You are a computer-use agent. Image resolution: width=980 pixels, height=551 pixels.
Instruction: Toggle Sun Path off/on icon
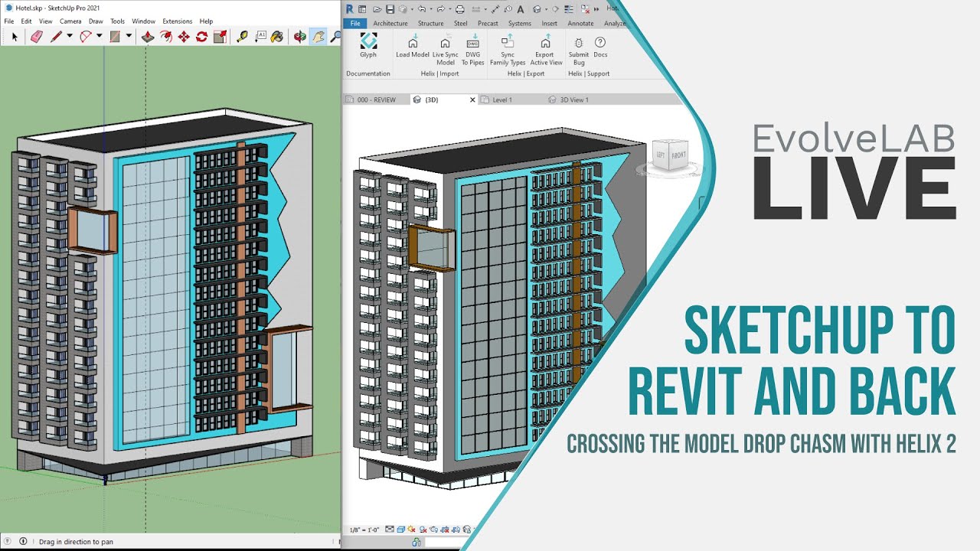coord(412,529)
